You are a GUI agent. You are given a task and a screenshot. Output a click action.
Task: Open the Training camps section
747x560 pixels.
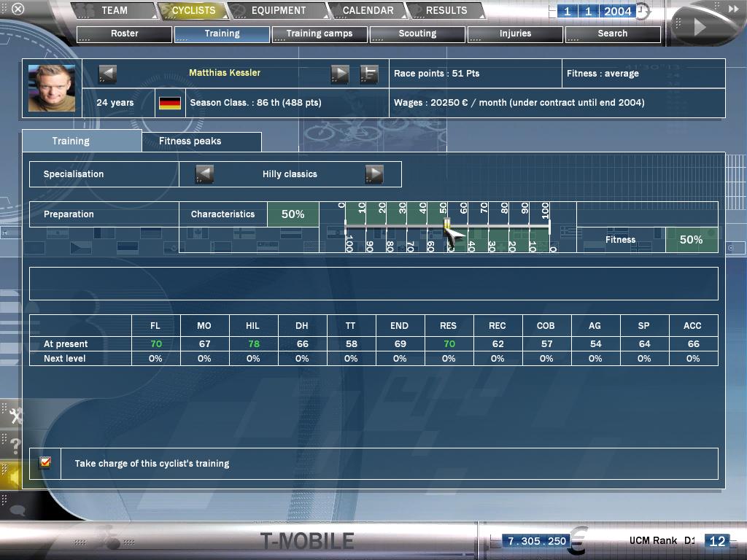[x=320, y=34]
